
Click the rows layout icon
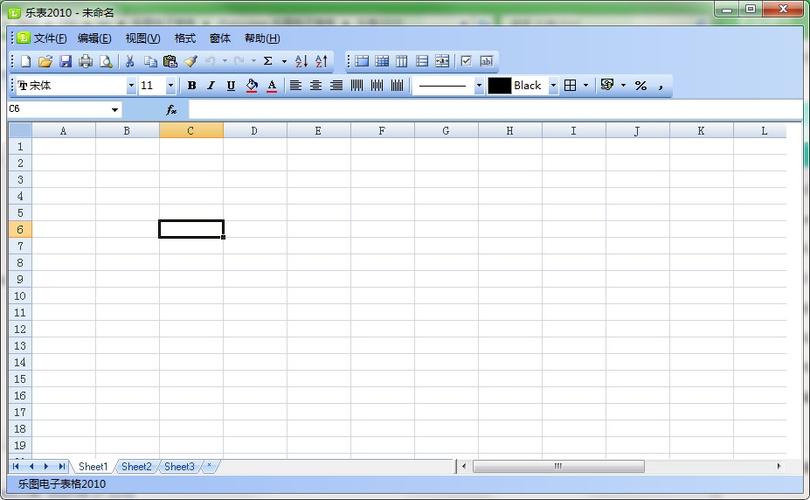click(x=422, y=61)
